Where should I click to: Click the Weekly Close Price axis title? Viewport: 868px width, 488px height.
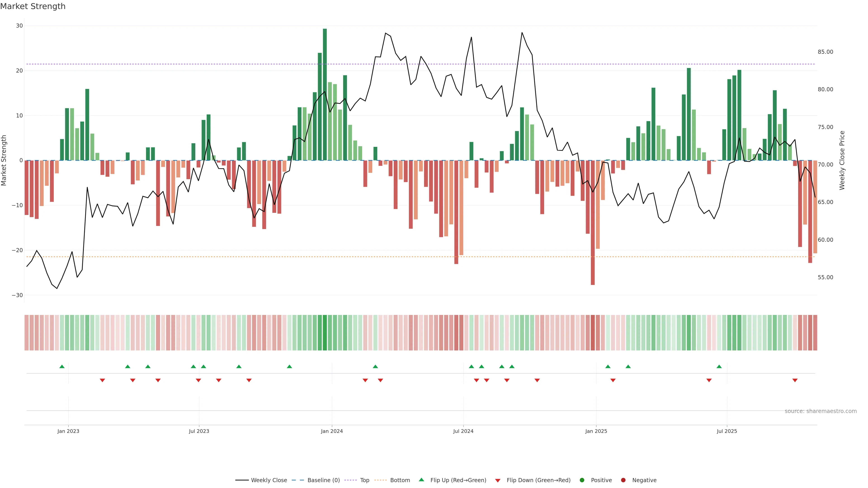pyautogui.click(x=842, y=160)
